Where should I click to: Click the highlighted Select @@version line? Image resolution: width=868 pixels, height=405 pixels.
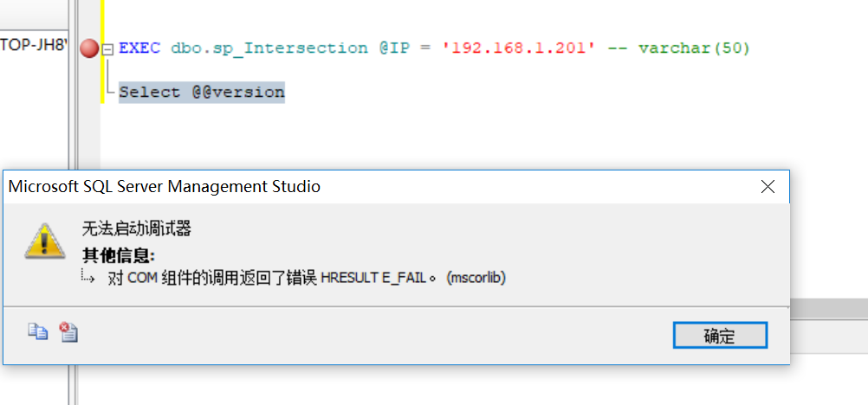(202, 92)
